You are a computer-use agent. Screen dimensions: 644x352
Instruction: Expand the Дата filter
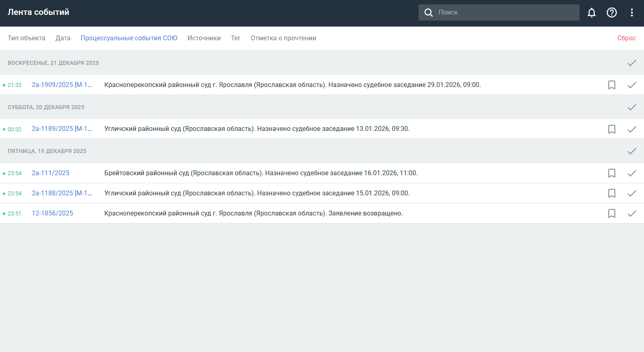pyautogui.click(x=63, y=38)
